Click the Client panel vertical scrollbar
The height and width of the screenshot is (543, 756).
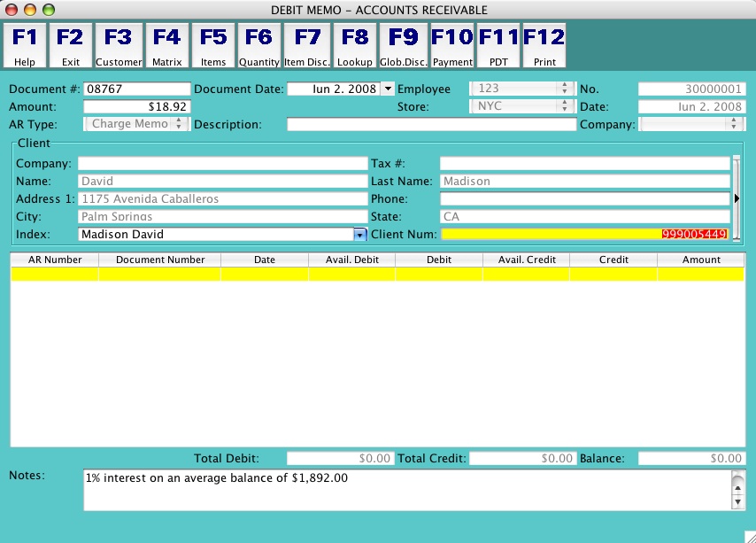[736, 198]
